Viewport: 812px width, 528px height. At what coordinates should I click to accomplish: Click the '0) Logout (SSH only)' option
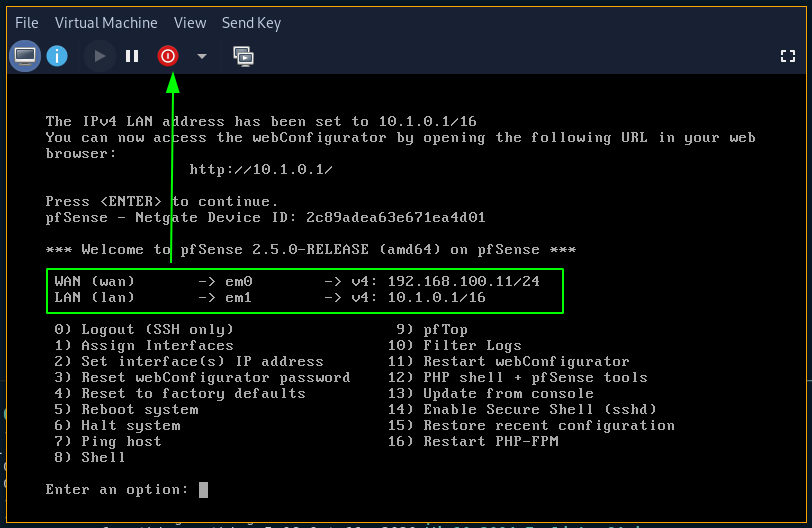coord(144,330)
